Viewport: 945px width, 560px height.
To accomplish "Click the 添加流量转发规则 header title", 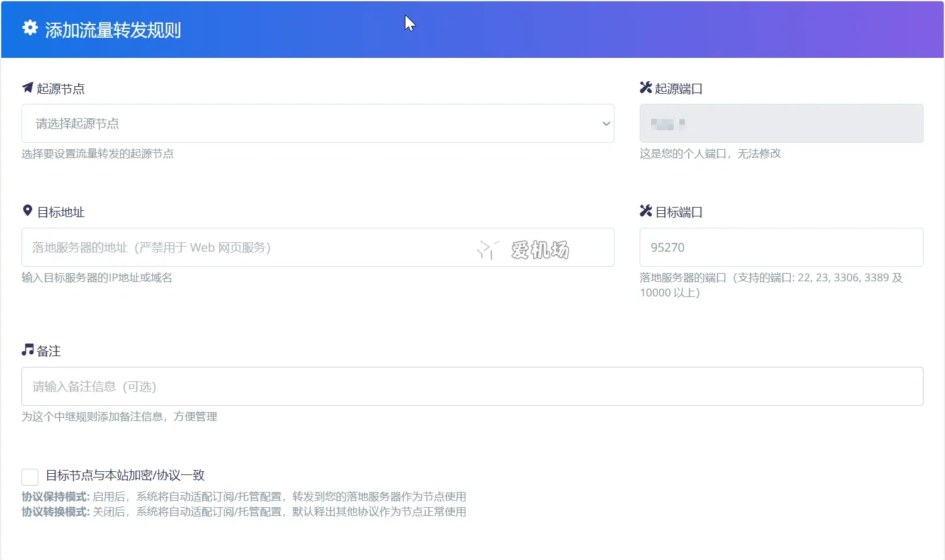I will point(113,30).
